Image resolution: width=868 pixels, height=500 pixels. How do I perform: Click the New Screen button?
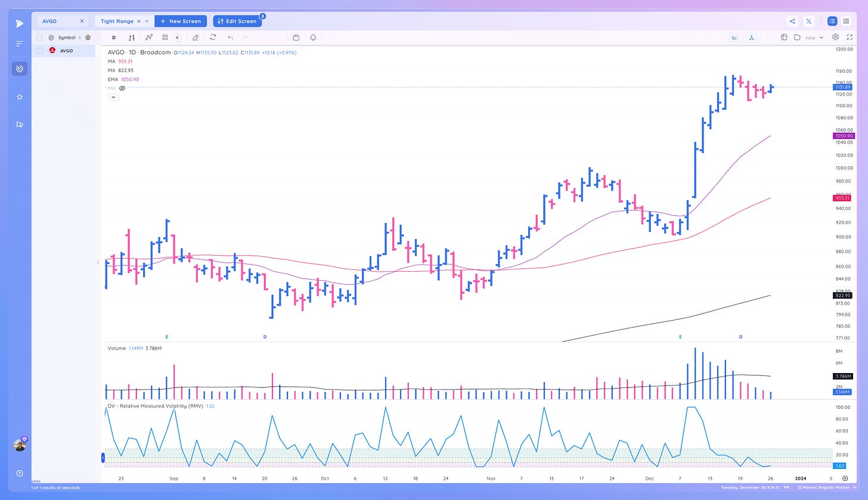pyautogui.click(x=181, y=21)
